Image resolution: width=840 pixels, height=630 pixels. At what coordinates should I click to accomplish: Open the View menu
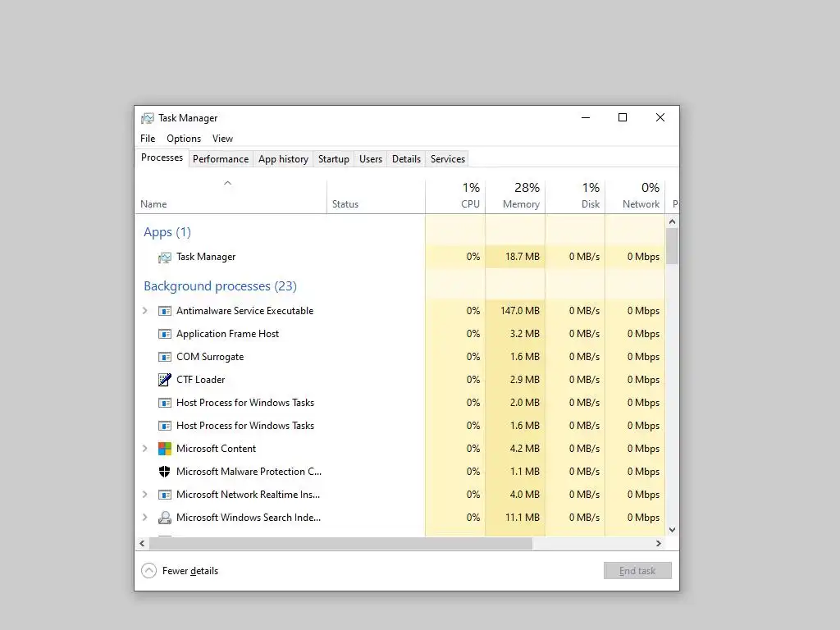pyautogui.click(x=222, y=138)
